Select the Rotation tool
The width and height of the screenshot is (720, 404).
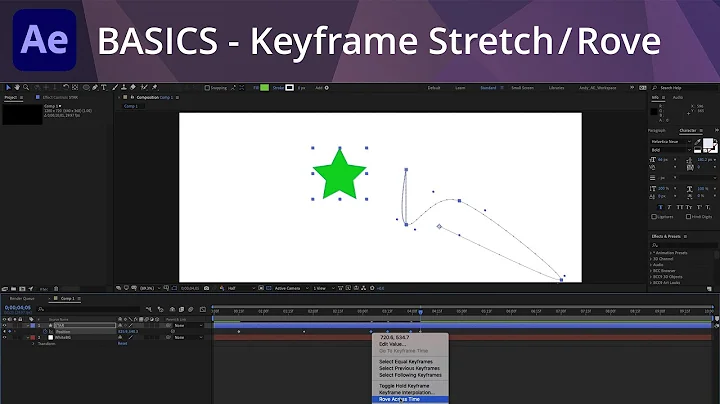point(66,87)
